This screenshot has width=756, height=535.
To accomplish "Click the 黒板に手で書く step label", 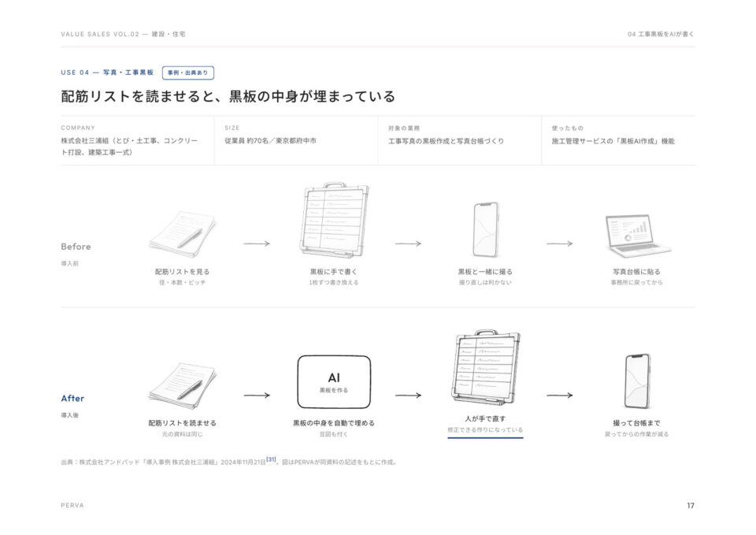I will tap(334, 272).
